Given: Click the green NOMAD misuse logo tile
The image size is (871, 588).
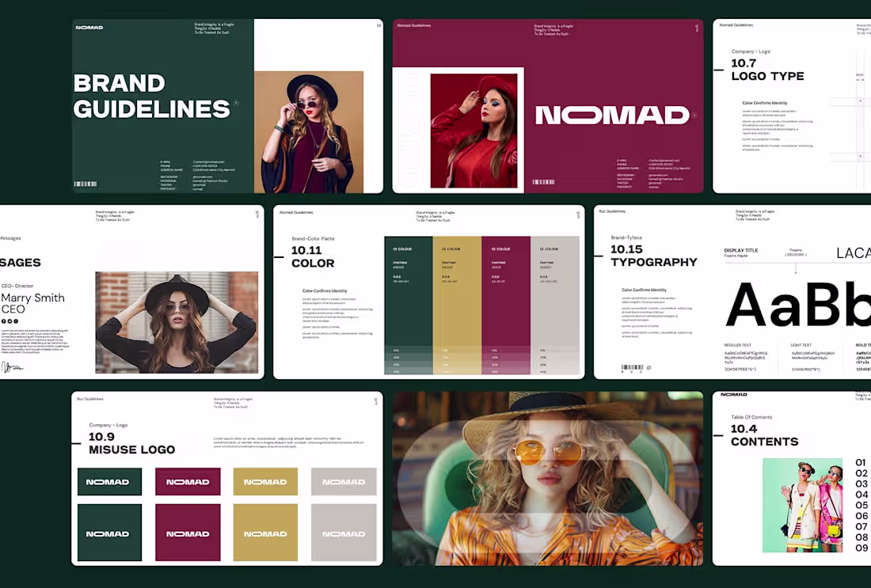Looking at the screenshot, I should click(109, 481).
